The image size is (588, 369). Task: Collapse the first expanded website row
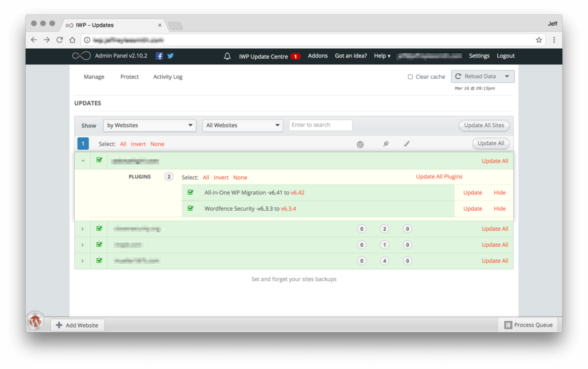pyautogui.click(x=83, y=161)
